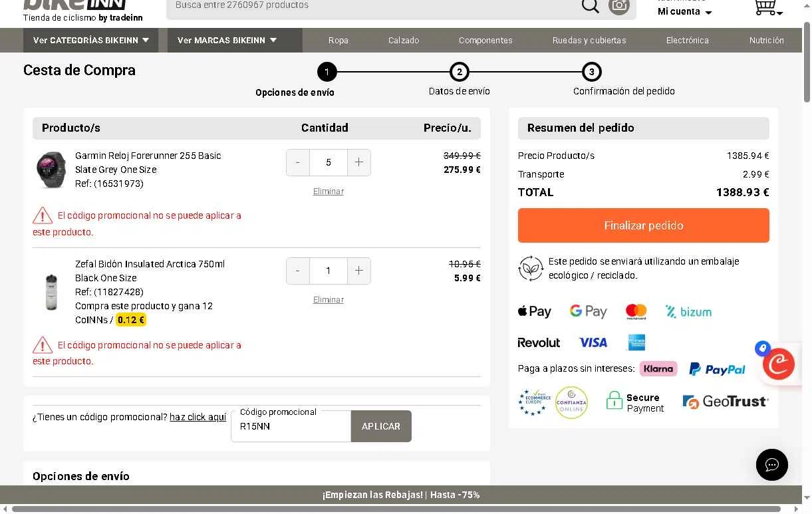
Task: Click the Confianza Online seal
Action: click(x=572, y=402)
